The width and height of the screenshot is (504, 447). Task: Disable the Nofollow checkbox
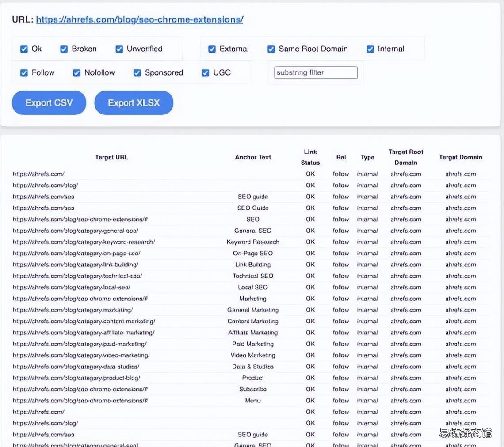(76, 73)
